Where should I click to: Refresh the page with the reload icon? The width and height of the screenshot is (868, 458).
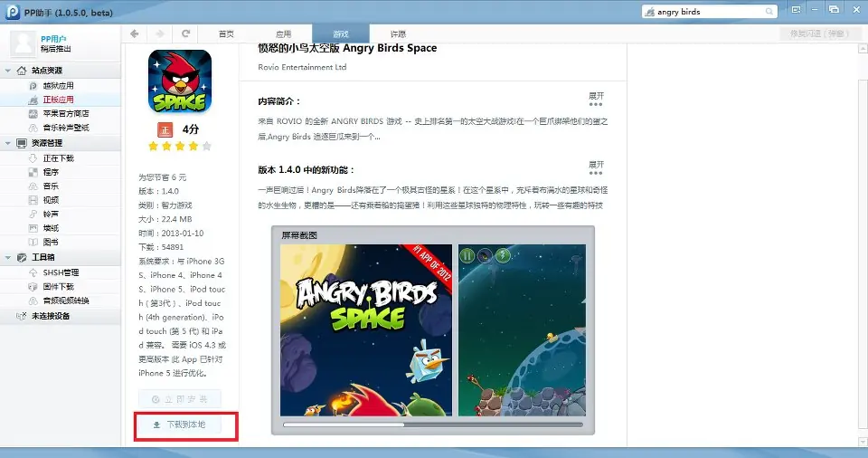coord(186,33)
